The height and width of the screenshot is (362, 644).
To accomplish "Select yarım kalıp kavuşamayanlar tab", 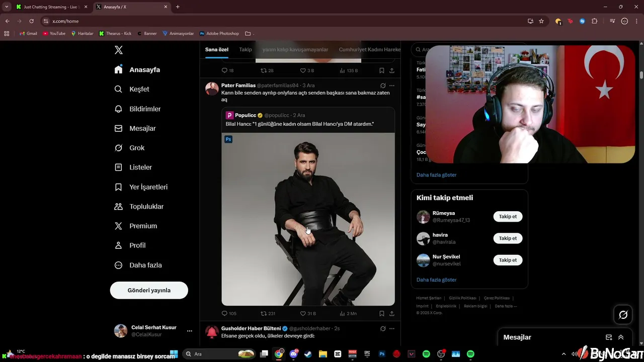I will click(x=295, y=49).
